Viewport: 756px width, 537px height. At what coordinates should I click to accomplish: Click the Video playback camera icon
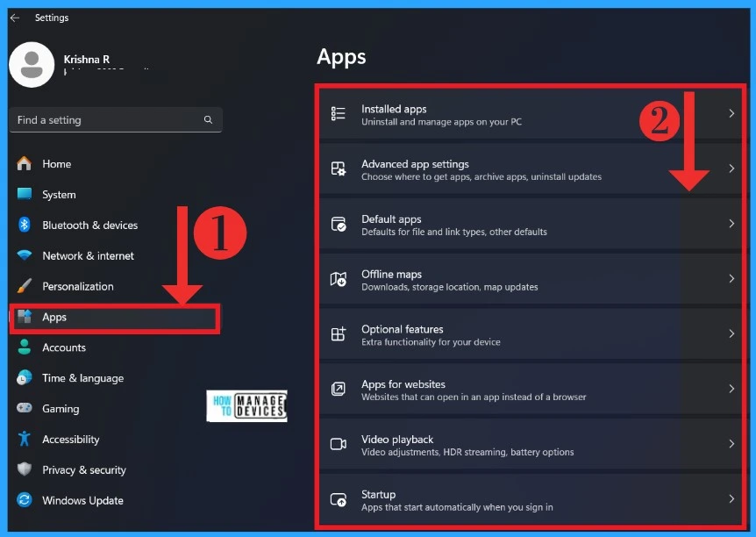tap(339, 445)
